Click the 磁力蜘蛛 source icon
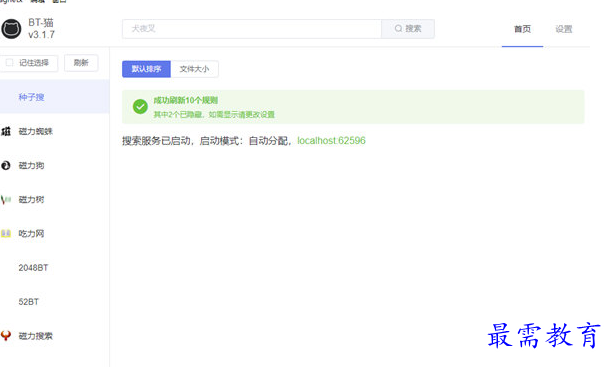 [6, 131]
